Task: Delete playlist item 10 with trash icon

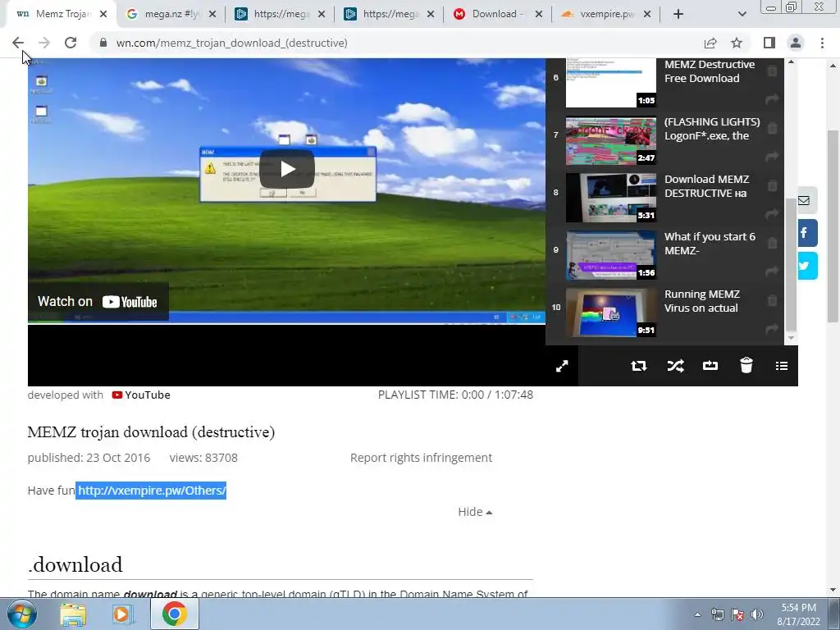Action: [772, 300]
